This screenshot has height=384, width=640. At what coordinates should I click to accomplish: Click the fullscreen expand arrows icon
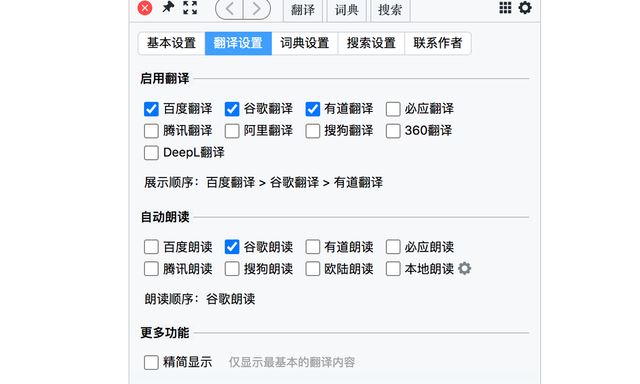click(x=190, y=7)
